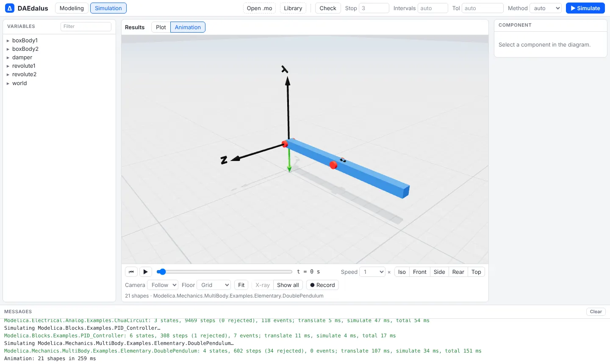Clear the messages log

pyautogui.click(x=596, y=312)
